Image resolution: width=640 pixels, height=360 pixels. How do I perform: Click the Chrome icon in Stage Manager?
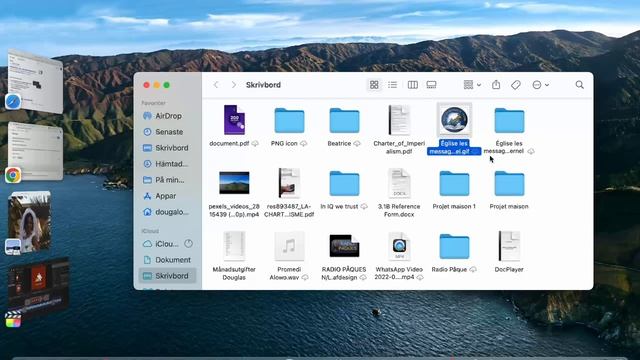[13, 175]
